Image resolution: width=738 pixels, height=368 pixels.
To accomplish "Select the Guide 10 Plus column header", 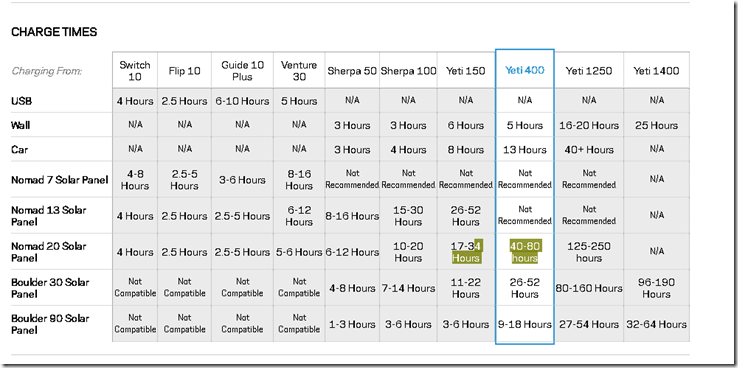I will click(x=242, y=71).
